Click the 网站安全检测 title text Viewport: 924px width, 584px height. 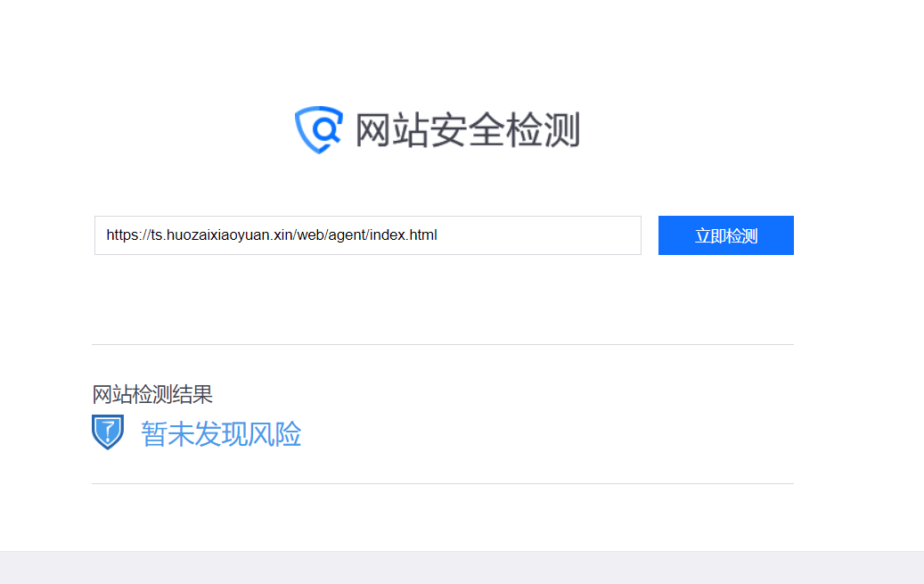468,130
